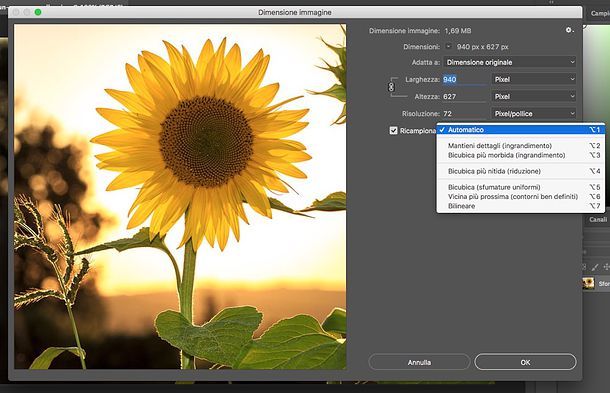Switch to the Canali tab behind dialog
Image resolution: width=610 pixels, height=393 pixels.
pyautogui.click(x=598, y=219)
